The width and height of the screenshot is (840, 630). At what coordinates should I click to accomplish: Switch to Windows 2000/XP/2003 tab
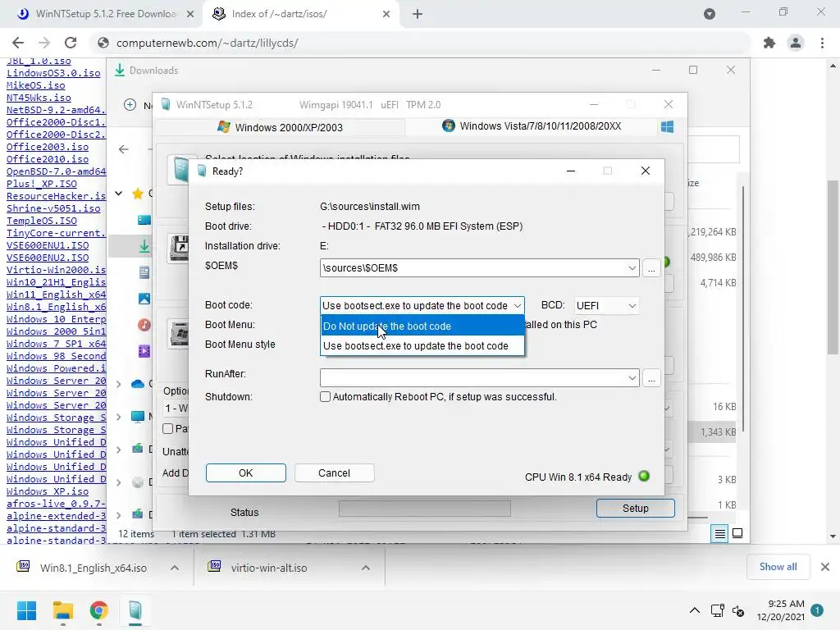pyautogui.click(x=281, y=127)
